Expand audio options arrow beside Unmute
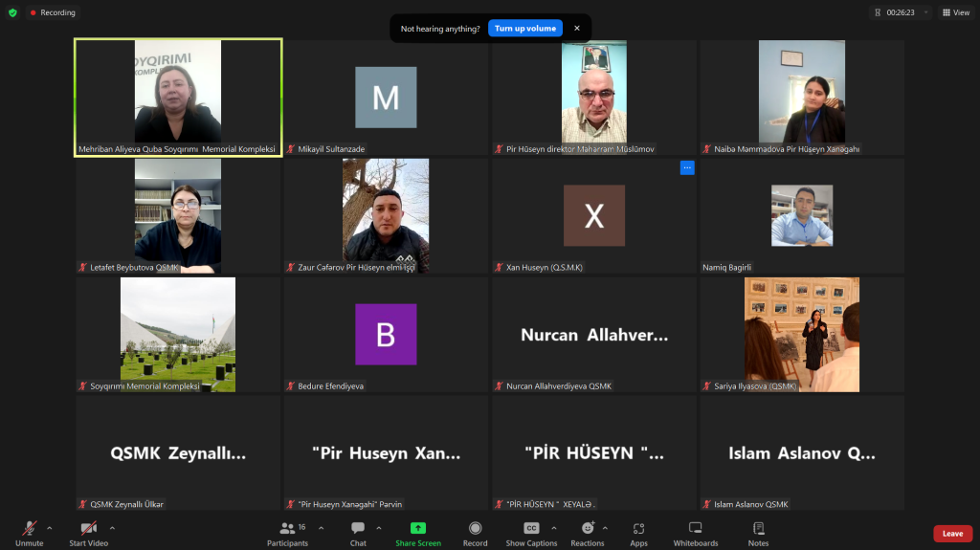Screen dimensions: 980x550 click(x=50, y=529)
